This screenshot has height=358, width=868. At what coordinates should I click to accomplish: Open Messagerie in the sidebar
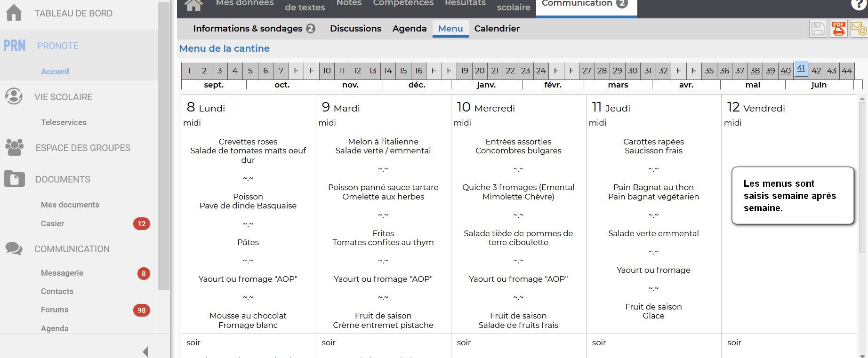[62, 273]
